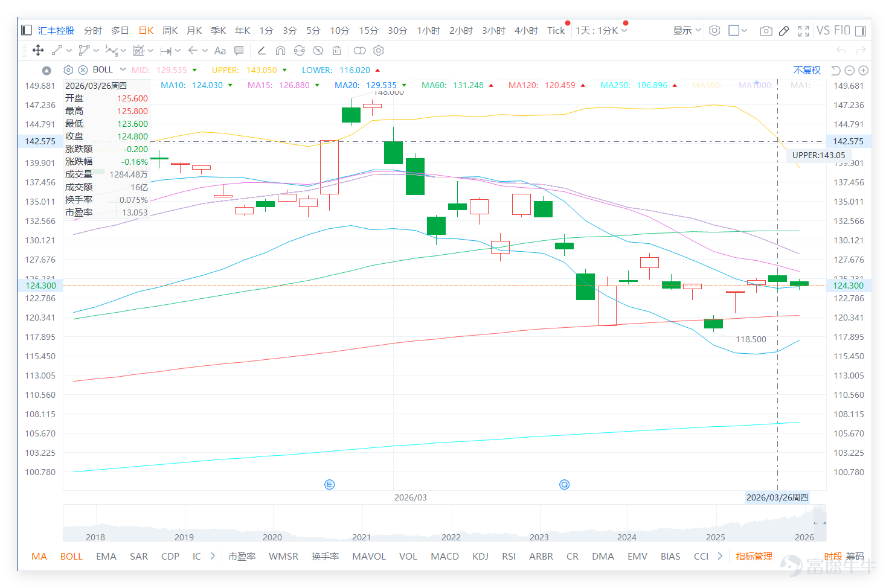Click the 筹码 chips button
Image resolution: width=889 pixels, height=588 pixels.
(x=855, y=556)
